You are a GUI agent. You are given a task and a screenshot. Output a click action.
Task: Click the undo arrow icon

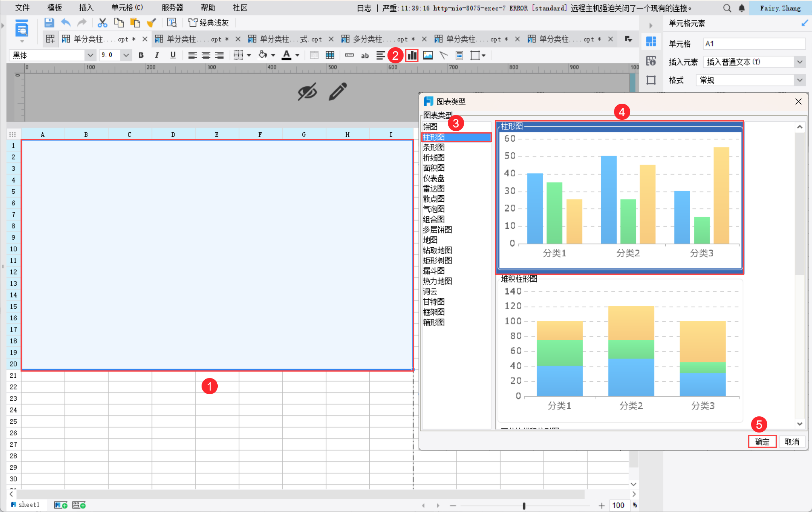(x=66, y=23)
